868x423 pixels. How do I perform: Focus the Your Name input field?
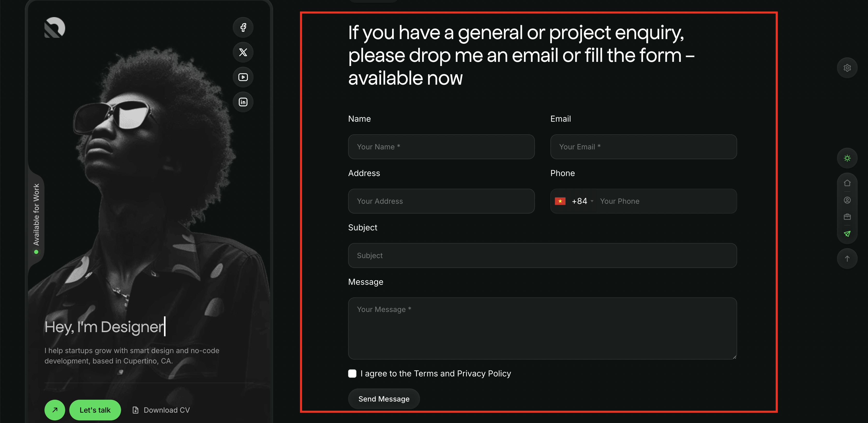(441, 147)
